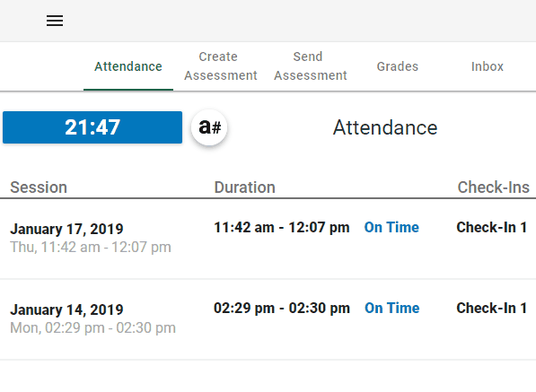The width and height of the screenshot is (536, 392).
Task: Click 11:42 am - 12:07 pm duration
Action: pos(282,228)
